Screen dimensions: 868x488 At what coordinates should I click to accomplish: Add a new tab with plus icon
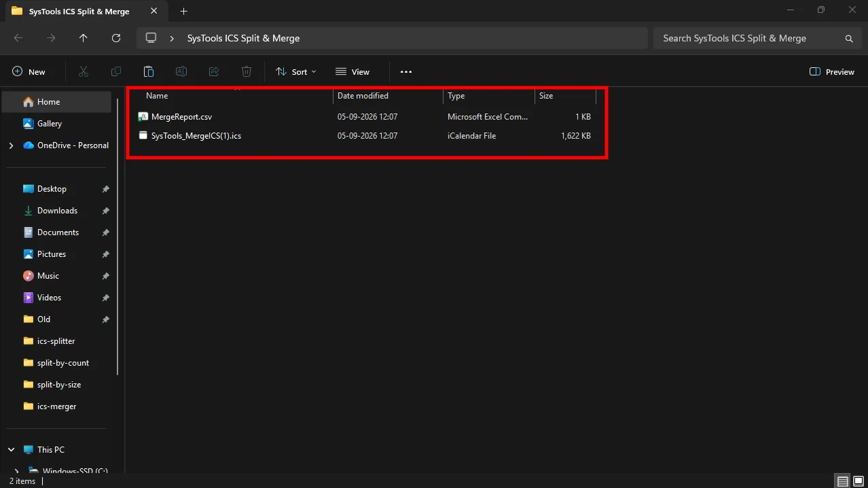(x=184, y=11)
